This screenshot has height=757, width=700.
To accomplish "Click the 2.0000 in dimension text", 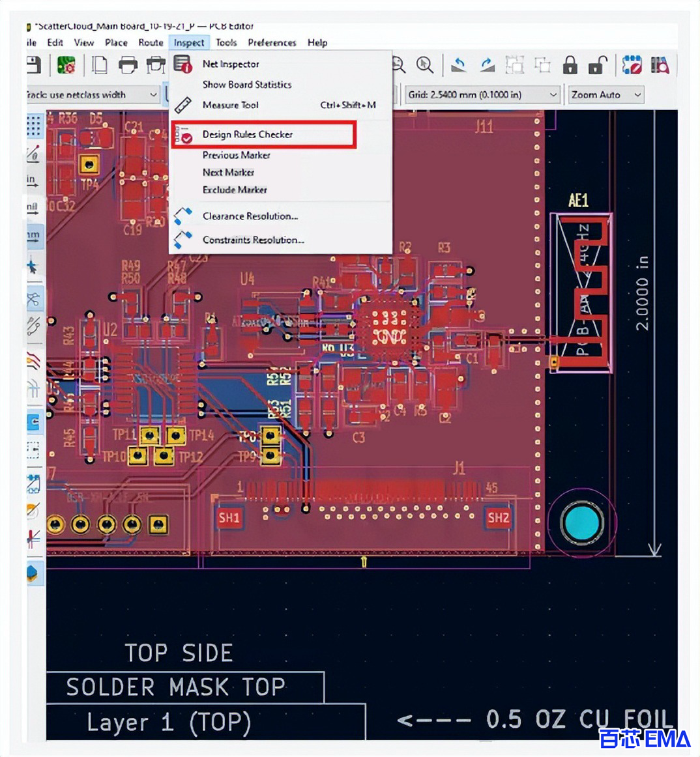I will (x=641, y=293).
